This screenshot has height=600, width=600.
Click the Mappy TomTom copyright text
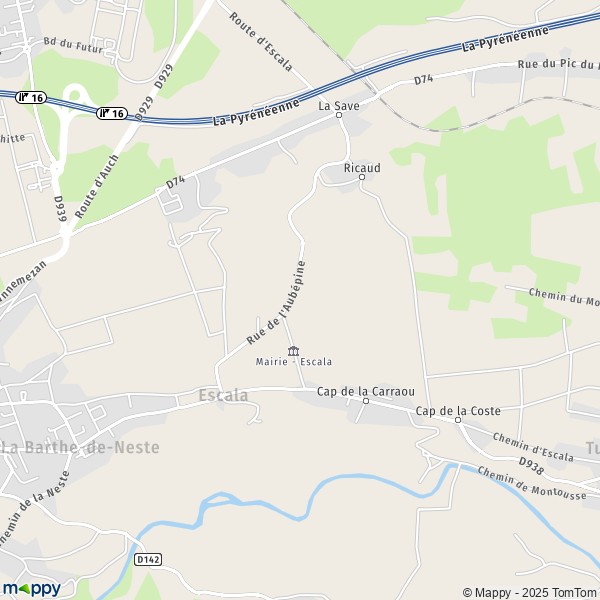[x=531, y=592]
